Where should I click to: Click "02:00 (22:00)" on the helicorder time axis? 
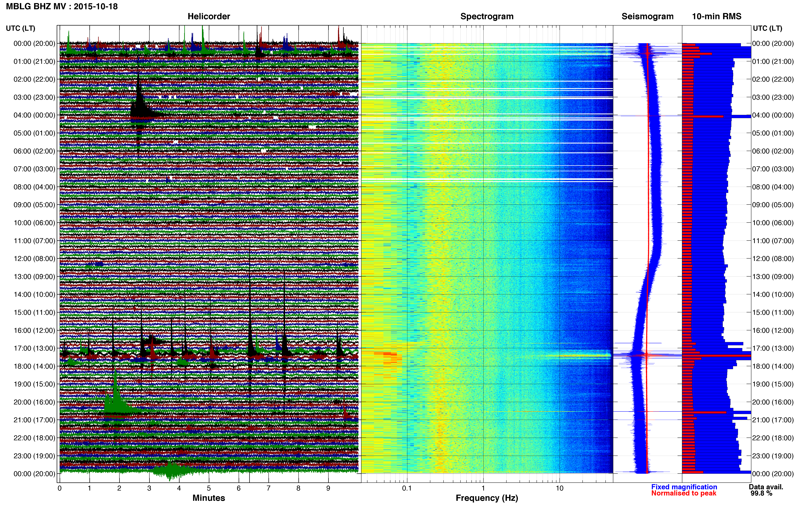click(34, 79)
